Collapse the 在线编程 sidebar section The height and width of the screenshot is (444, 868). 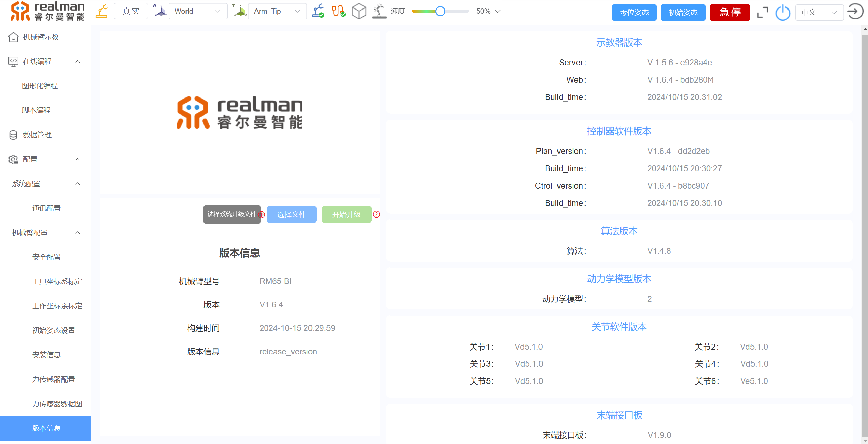pyautogui.click(x=78, y=61)
